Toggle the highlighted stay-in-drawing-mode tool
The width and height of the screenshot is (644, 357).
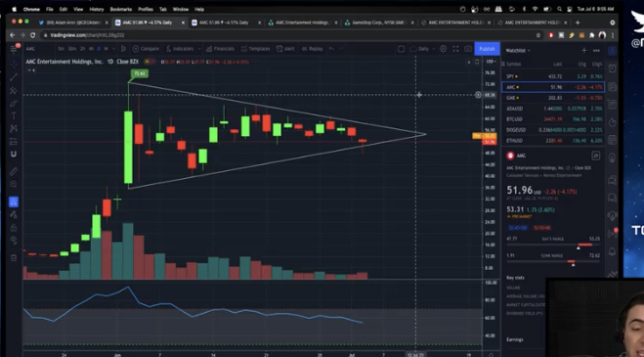(14, 201)
